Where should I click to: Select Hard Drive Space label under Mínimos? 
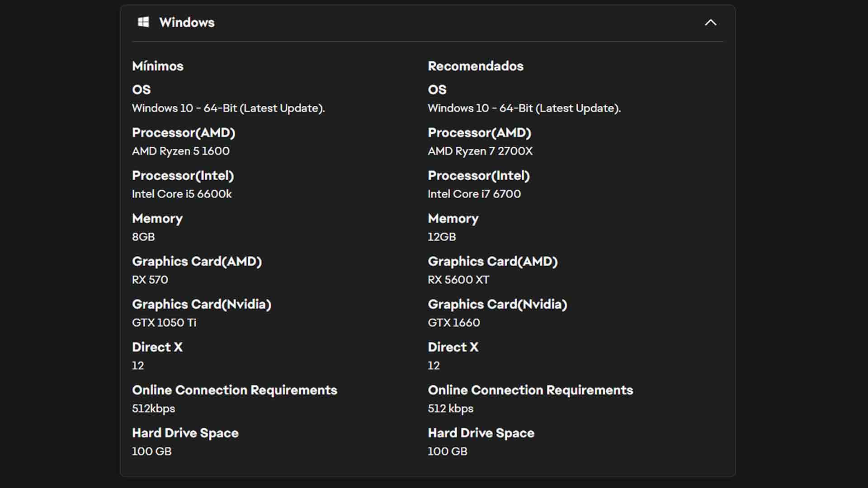click(x=185, y=433)
